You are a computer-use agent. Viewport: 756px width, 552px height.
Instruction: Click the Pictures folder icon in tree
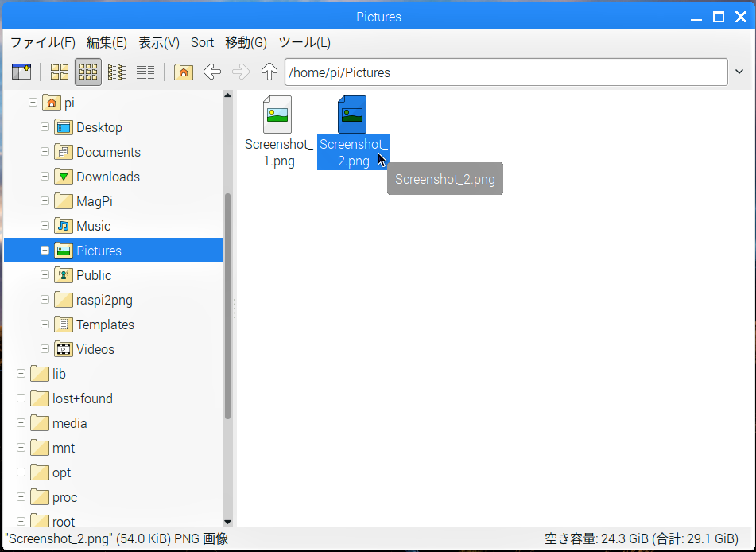pos(64,251)
